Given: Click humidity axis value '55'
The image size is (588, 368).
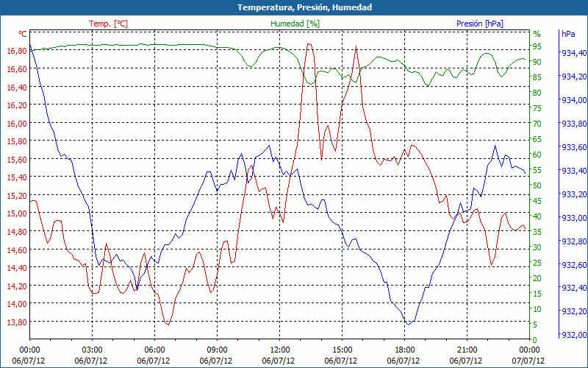Looking at the screenshot, I should click(537, 170).
